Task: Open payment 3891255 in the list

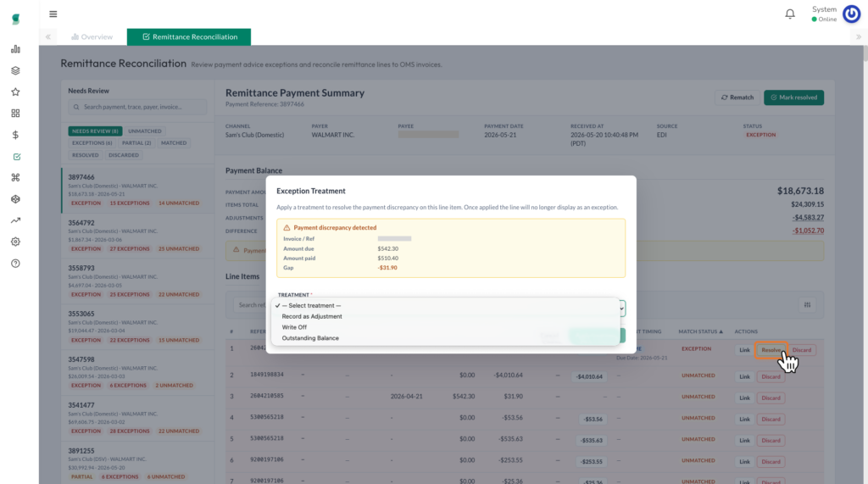Action: [137, 464]
